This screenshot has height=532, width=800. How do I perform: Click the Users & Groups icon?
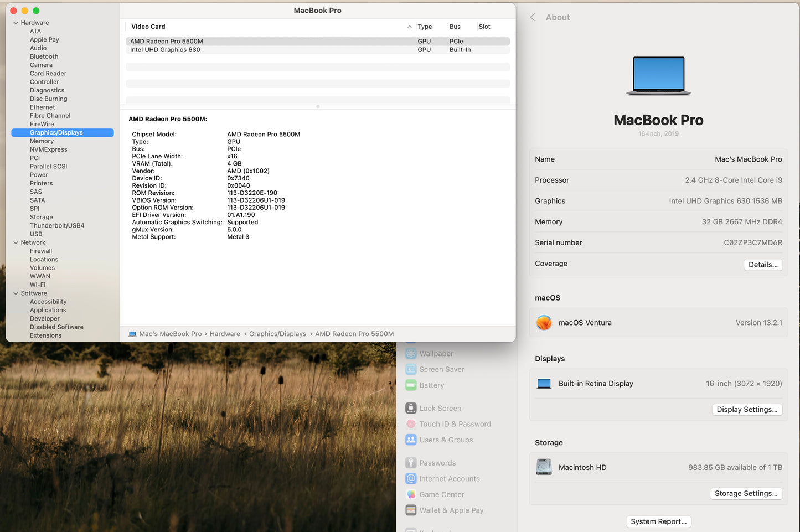pyautogui.click(x=411, y=440)
